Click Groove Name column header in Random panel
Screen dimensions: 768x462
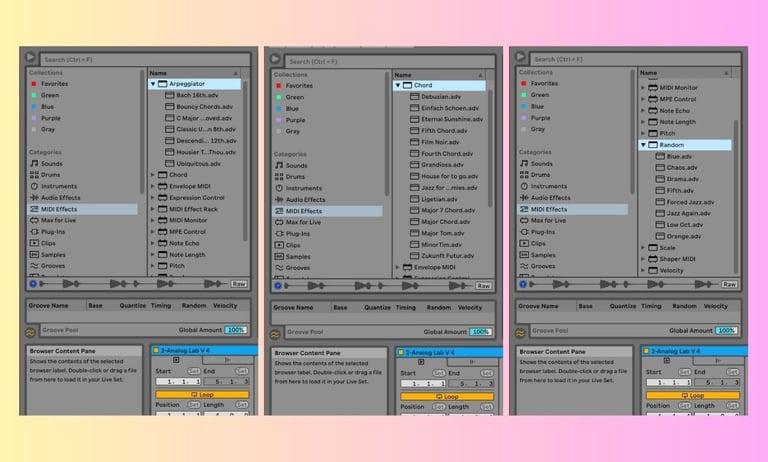click(538, 306)
